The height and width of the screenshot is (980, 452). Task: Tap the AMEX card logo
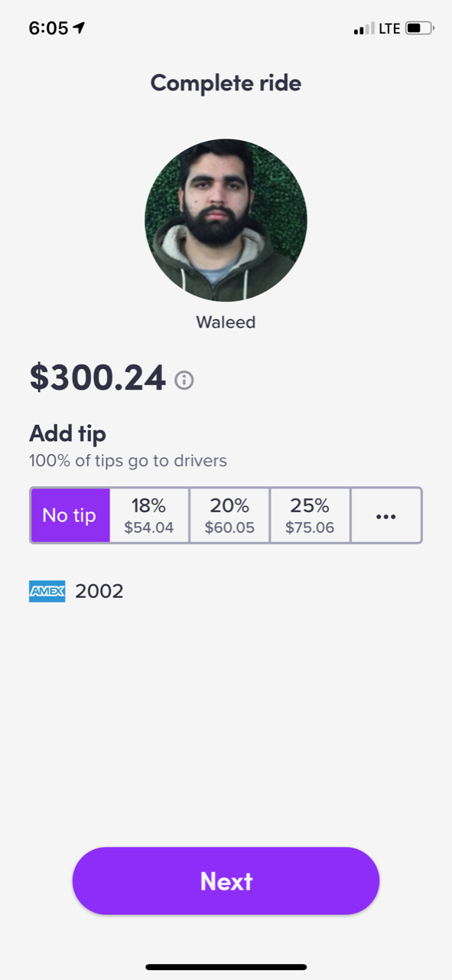(47, 591)
